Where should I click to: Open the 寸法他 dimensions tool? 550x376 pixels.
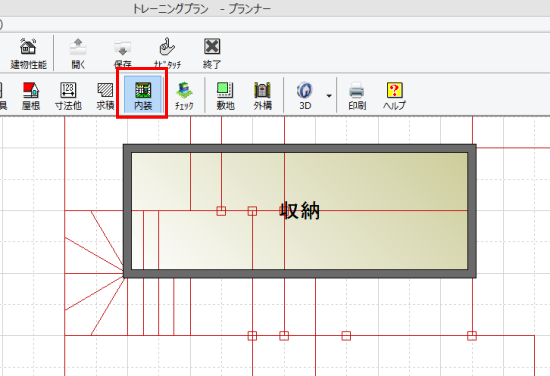tap(68, 96)
